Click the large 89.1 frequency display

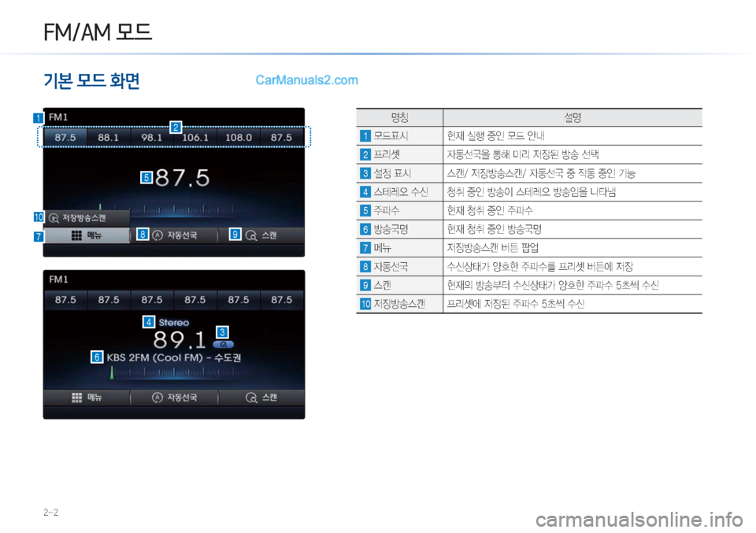(x=180, y=340)
